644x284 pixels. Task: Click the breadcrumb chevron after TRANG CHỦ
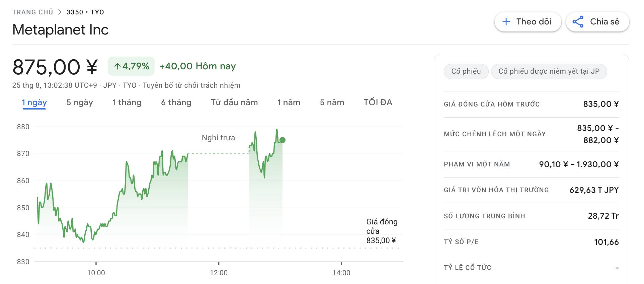coord(60,12)
